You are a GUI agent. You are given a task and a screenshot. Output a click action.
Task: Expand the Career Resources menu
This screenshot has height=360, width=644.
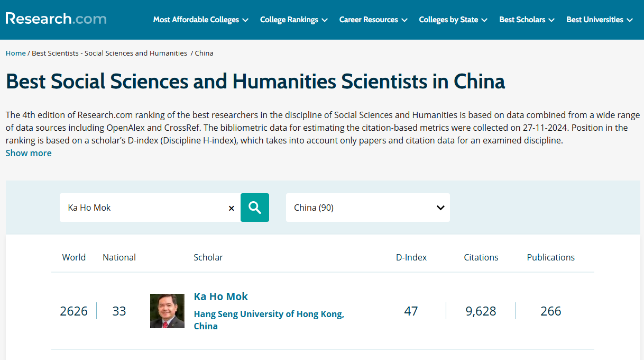point(373,20)
